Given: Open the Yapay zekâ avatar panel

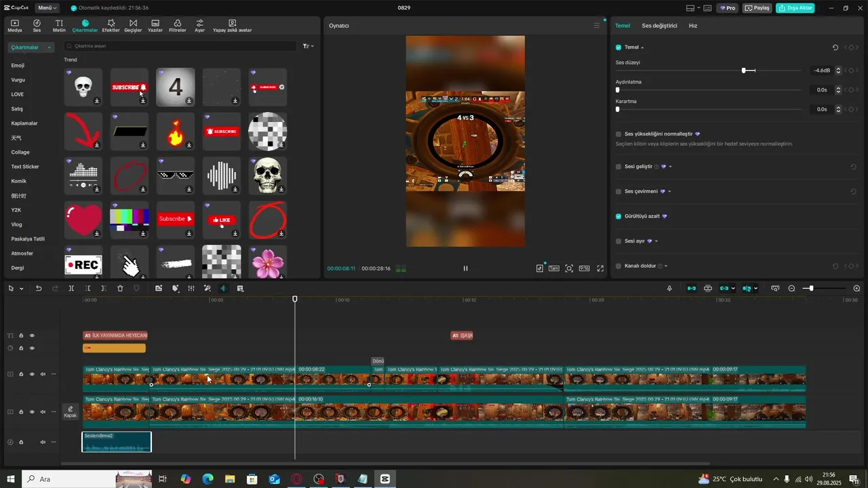Looking at the screenshot, I should click(232, 26).
